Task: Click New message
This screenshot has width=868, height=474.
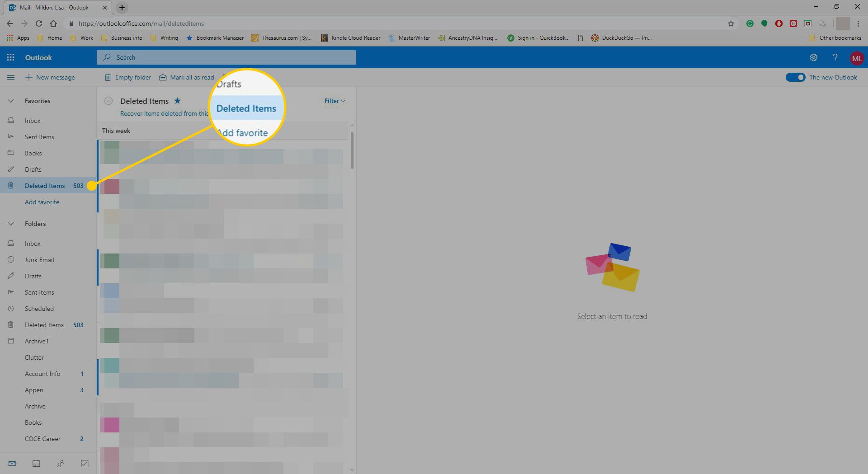Action: click(x=50, y=77)
